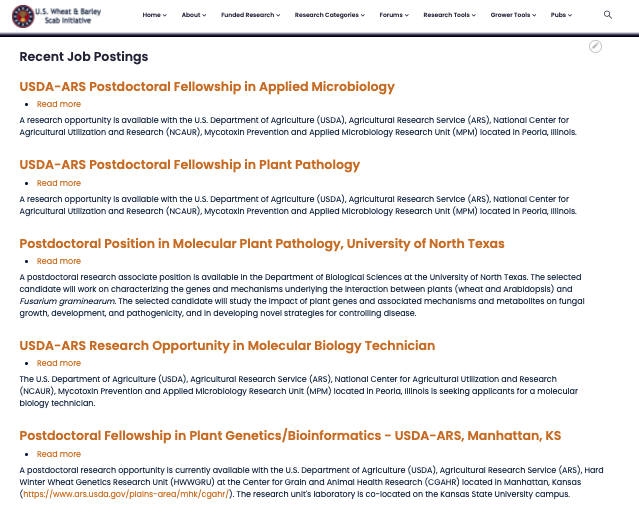Expand Funded Research menu
Screen dimensions: 639x520
pyautogui.click(x=250, y=15)
